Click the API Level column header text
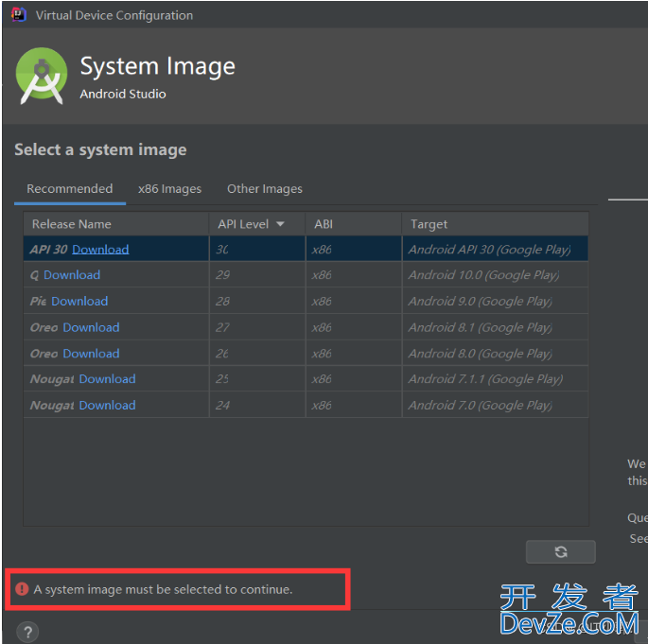 point(243,224)
